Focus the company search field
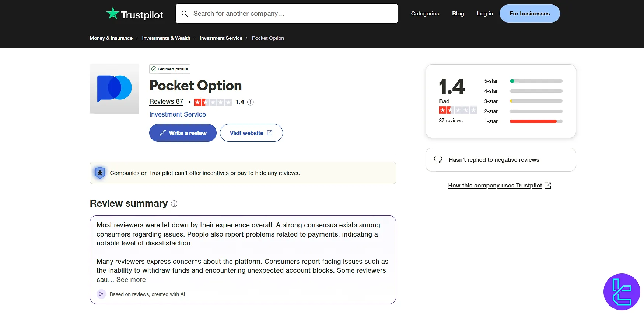Image resolution: width=644 pixels, height=314 pixels. pos(287,14)
